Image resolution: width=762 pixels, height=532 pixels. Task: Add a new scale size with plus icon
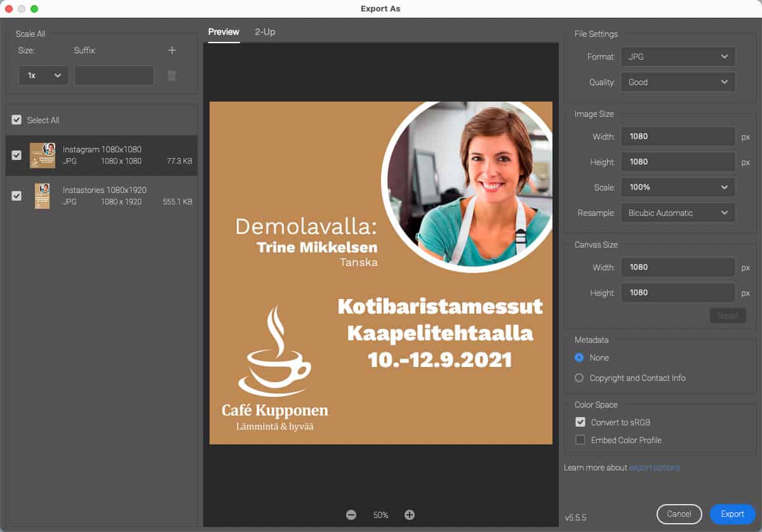(171, 50)
